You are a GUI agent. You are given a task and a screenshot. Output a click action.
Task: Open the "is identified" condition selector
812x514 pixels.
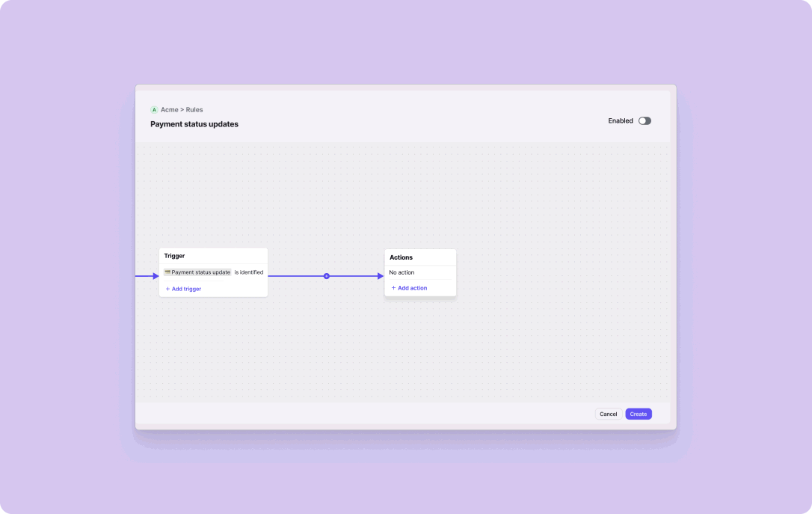[248, 272]
